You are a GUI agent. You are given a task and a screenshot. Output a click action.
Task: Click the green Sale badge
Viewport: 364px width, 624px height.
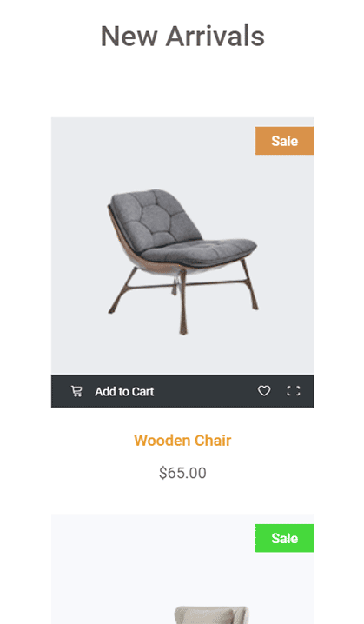284,538
